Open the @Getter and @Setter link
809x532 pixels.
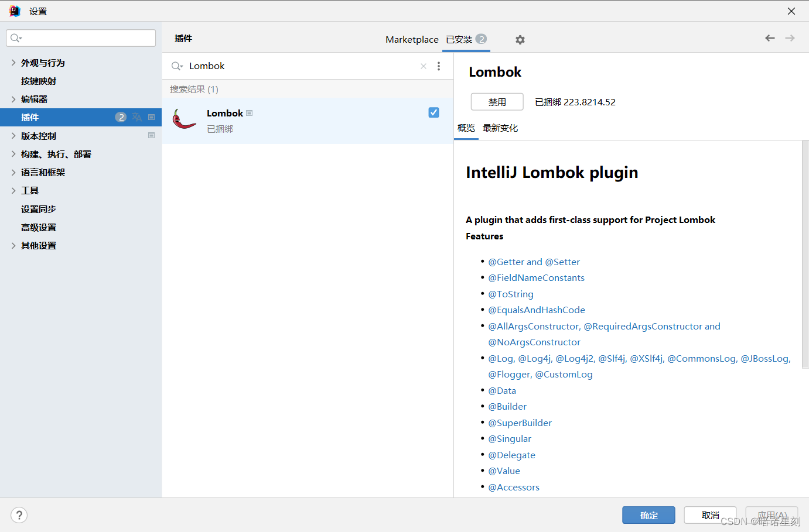click(x=534, y=262)
